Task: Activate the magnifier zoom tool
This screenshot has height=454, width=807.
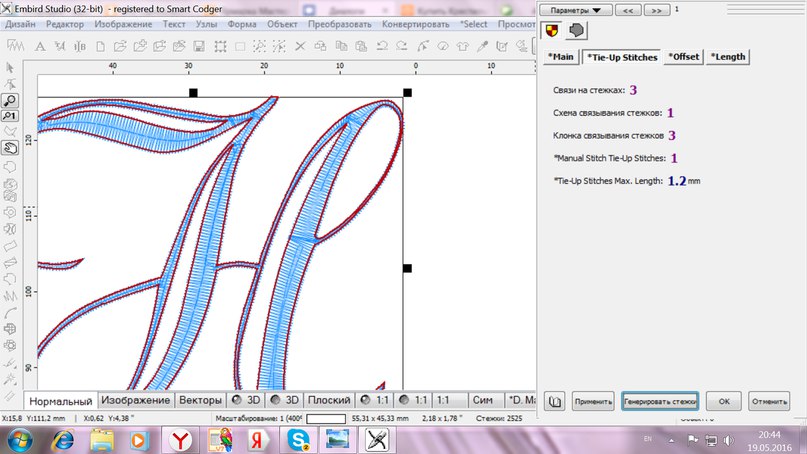Action: coord(9,100)
